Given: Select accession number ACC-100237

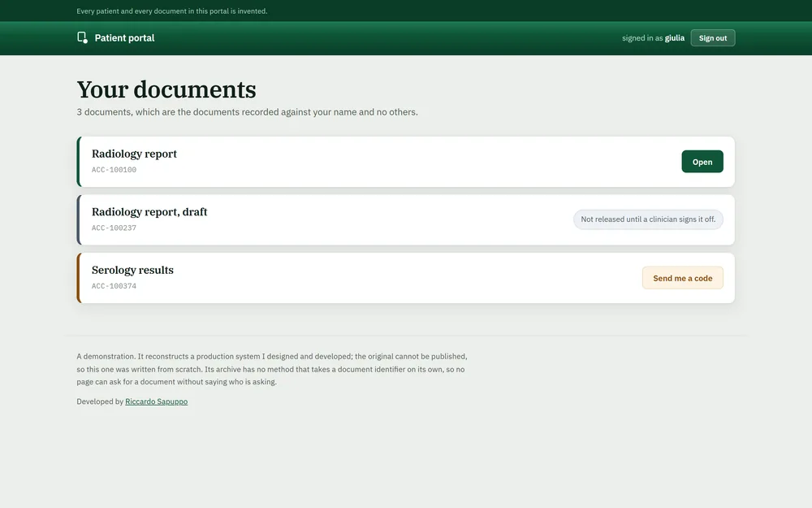Looking at the screenshot, I should (x=114, y=228).
